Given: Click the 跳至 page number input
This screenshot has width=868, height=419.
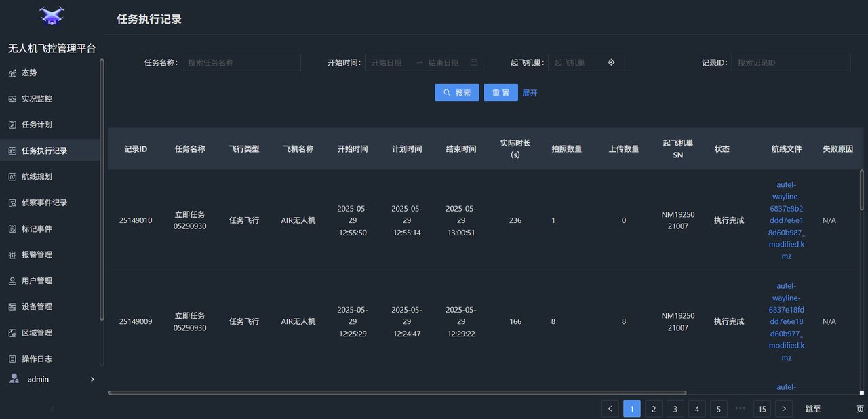Looking at the screenshot, I should 838,409.
